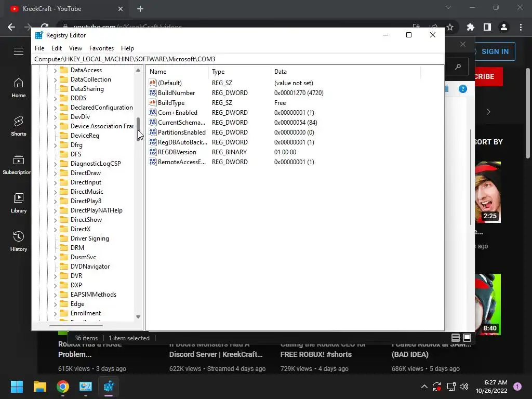Select the DirectInput folder icon
The width and height of the screenshot is (532, 399).
pos(64,182)
